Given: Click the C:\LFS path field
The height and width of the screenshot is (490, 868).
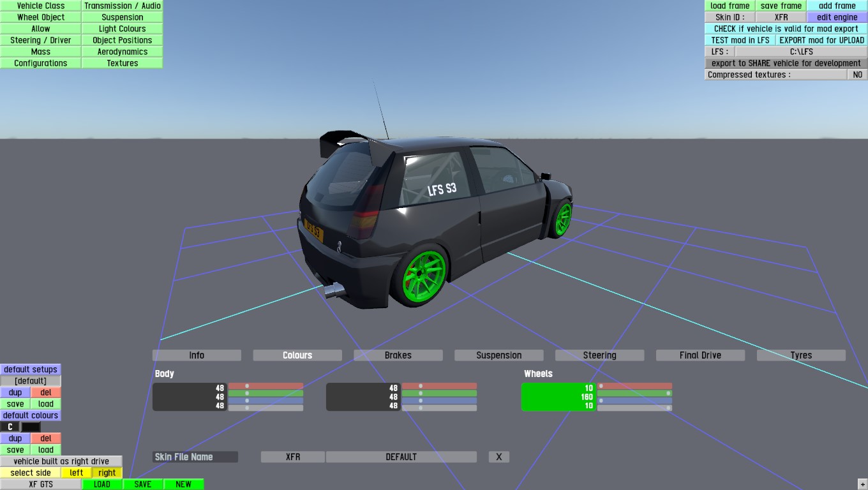Looking at the screenshot, I should pos(802,52).
